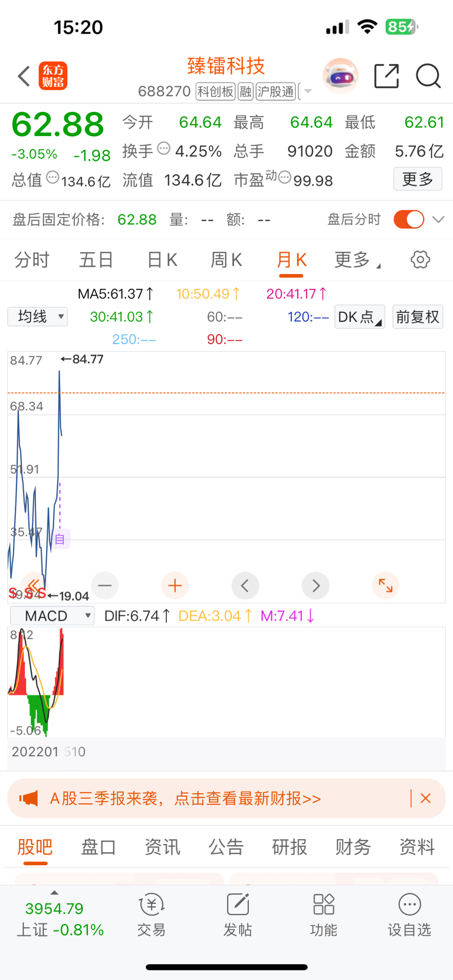The width and height of the screenshot is (453, 980).
Task: Open the 资讯 tab
Action: [x=162, y=847]
